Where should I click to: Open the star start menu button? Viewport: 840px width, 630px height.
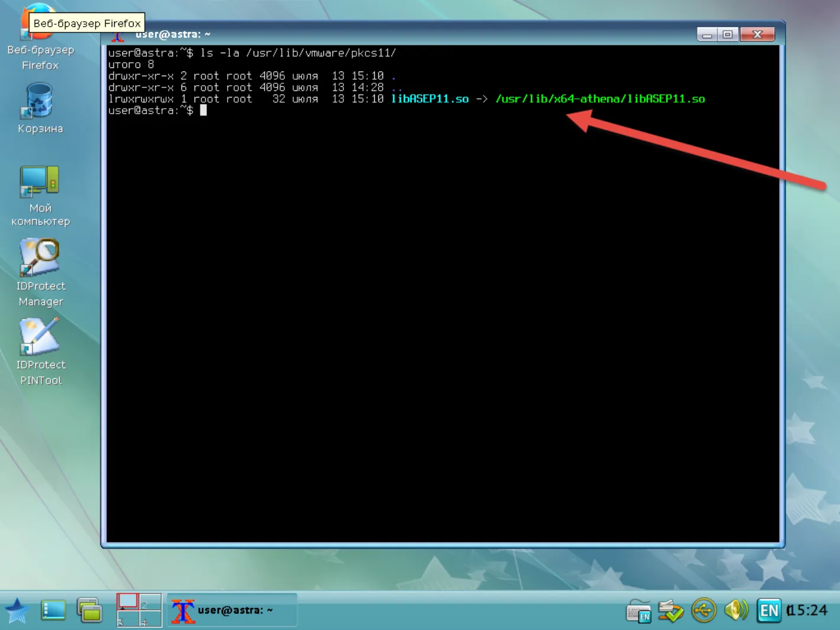click(17, 610)
